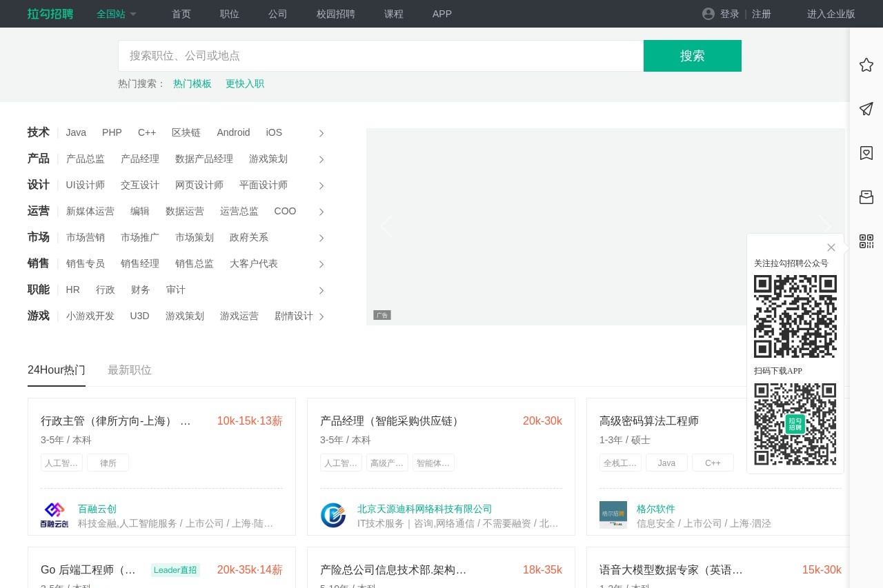Click 格尔软件 company name link
883x588 pixels.
pos(656,509)
